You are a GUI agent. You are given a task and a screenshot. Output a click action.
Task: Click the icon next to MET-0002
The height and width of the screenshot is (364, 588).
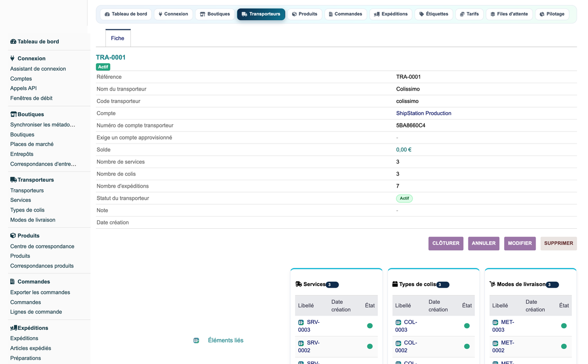tap(495, 343)
